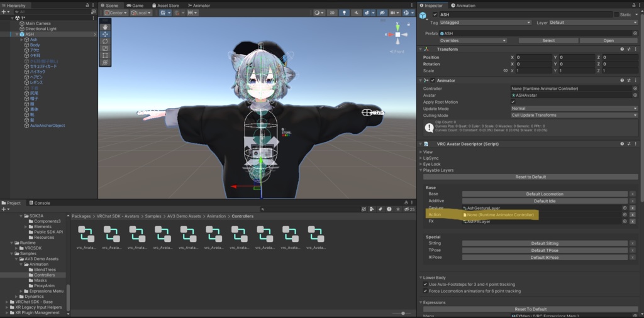Remove FX layer with the x button
The height and width of the screenshot is (318, 644).
point(633,222)
